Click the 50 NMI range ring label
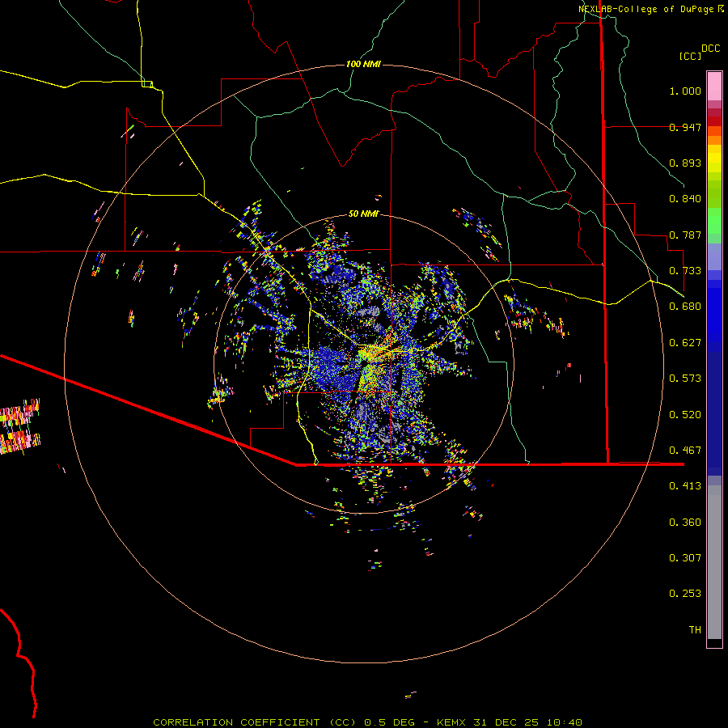728x728 pixels. coord(363,214)
